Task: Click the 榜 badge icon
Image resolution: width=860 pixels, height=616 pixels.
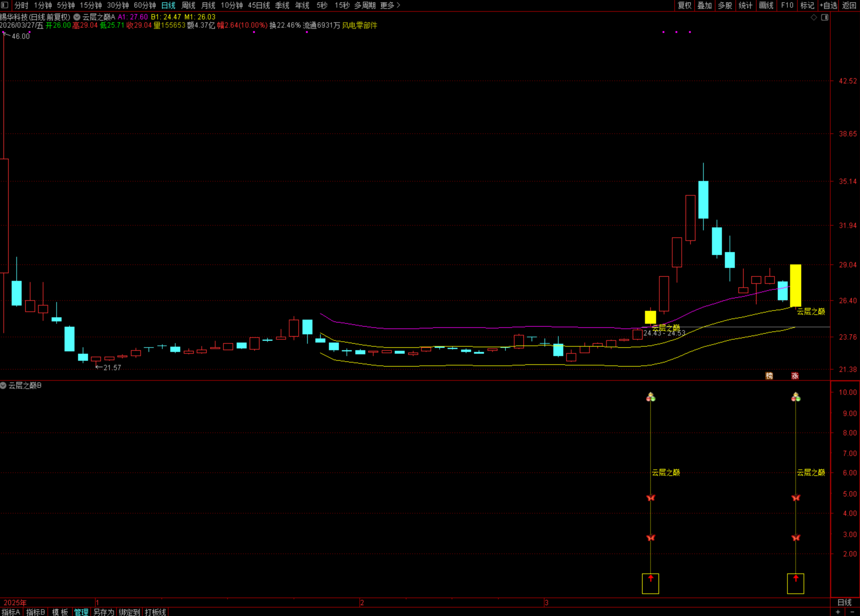Action: 769,375
